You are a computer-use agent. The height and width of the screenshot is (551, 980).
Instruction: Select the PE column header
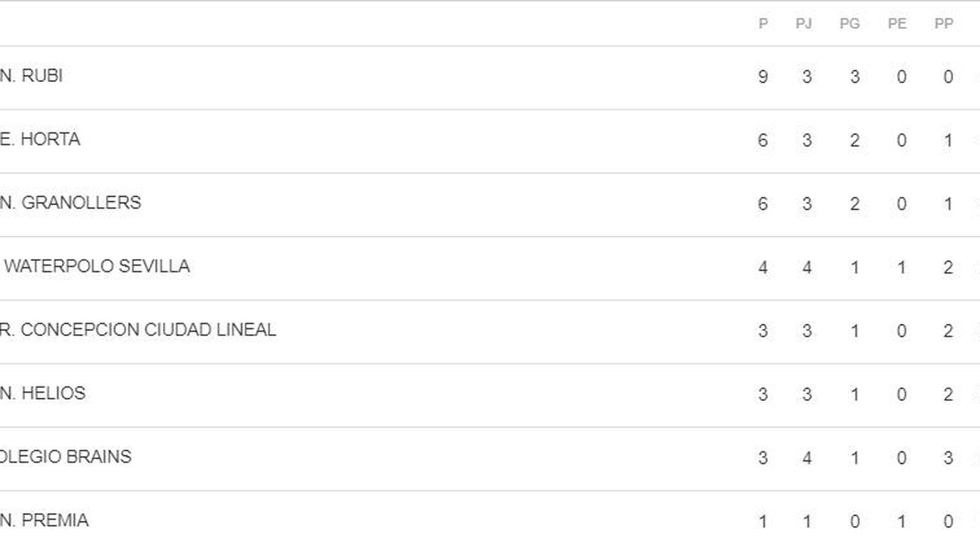pyautogui.click(x=897, y=24)
